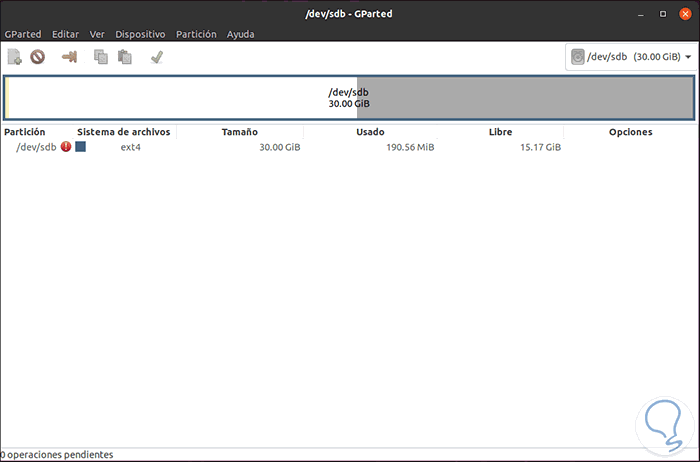The height and width of the screenshot is (462, 700).
Task: Open the Editar menu
Action: click(65, 34)
